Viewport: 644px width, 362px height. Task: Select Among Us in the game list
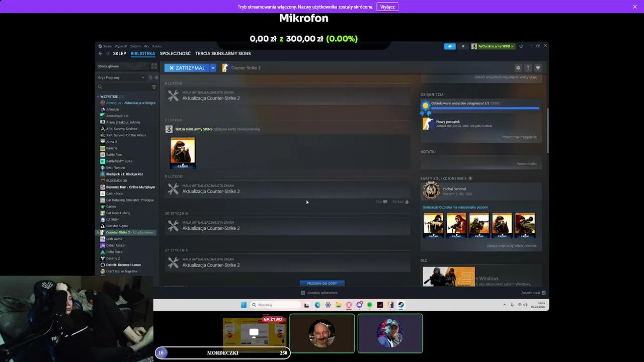pyautogui.click(x=127, y=103)
